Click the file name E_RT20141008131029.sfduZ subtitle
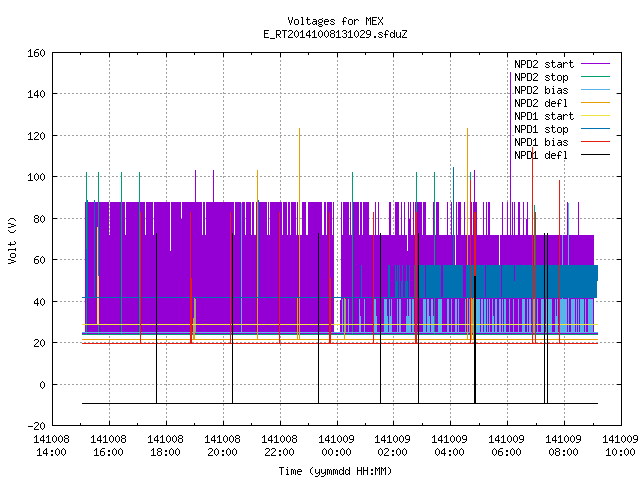Image resolution: width=640 pixels, height=480 pixels. [335, 34]
